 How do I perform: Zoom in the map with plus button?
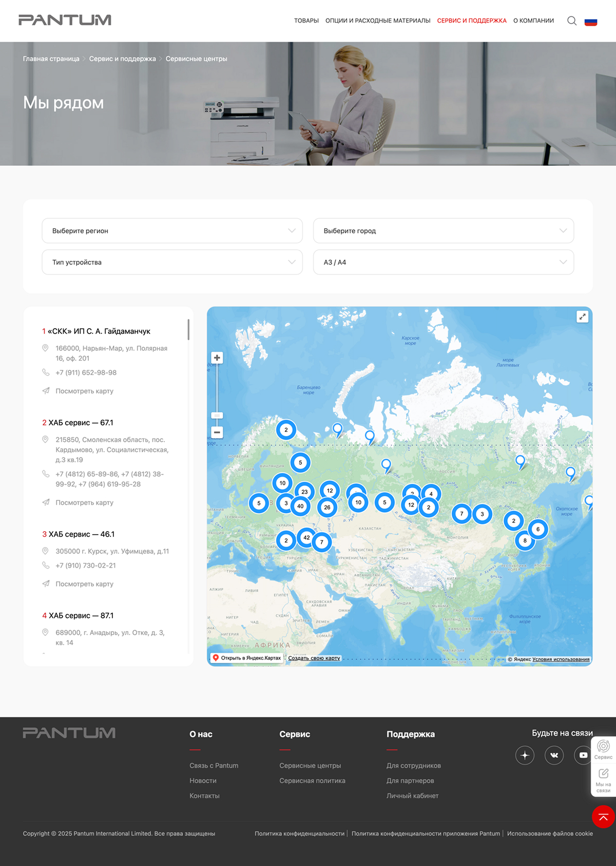[x=217, y=358]
